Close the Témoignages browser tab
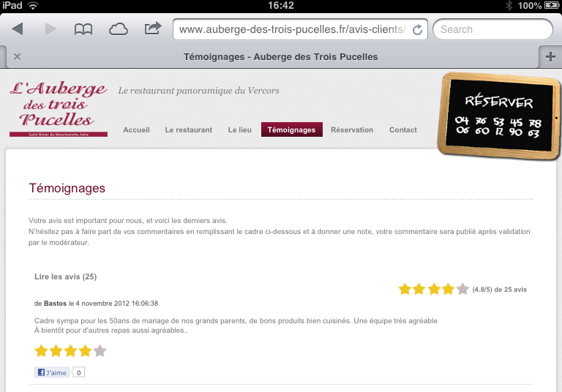This screenshot has width=562, height=392. click(x=17, y=56)
